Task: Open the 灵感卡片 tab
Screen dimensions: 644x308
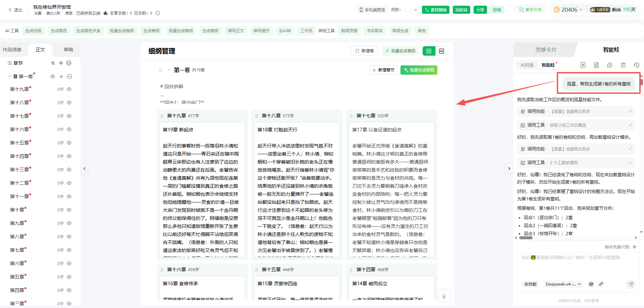Action: click(x=545, y=50)
